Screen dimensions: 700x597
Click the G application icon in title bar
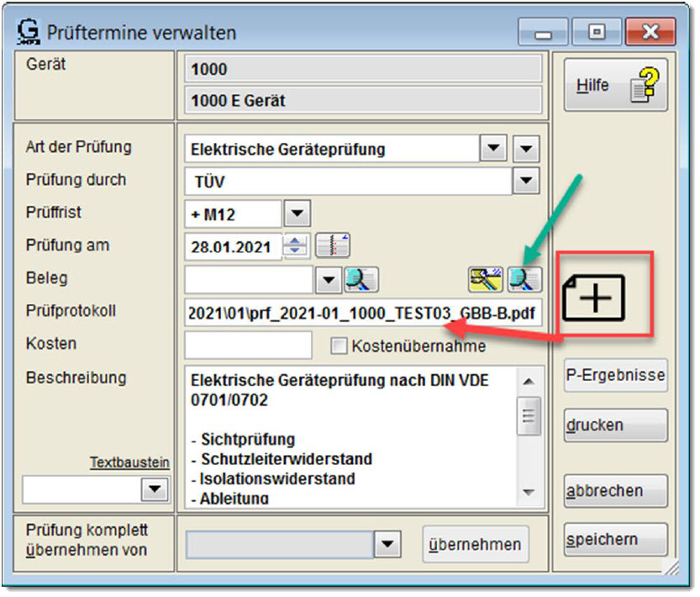[x=27, y=33]
